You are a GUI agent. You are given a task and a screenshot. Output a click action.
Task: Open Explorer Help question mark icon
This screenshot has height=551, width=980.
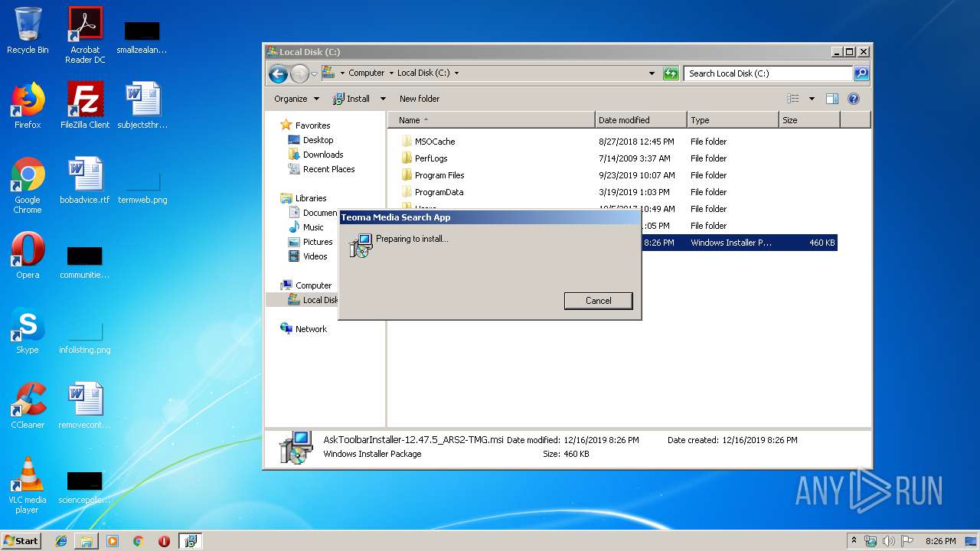coord(854,99)
